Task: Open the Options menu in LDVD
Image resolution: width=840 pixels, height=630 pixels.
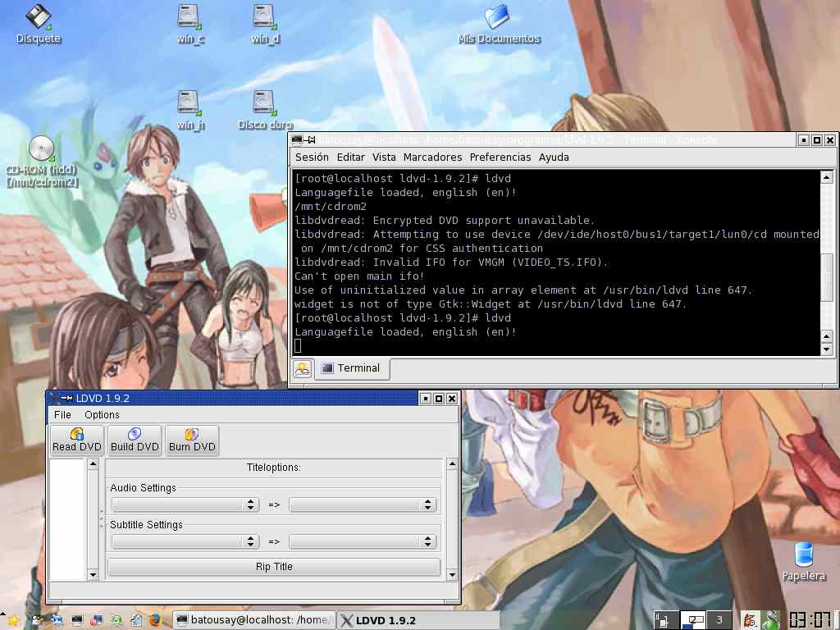Action: click(x=102, y=414)
